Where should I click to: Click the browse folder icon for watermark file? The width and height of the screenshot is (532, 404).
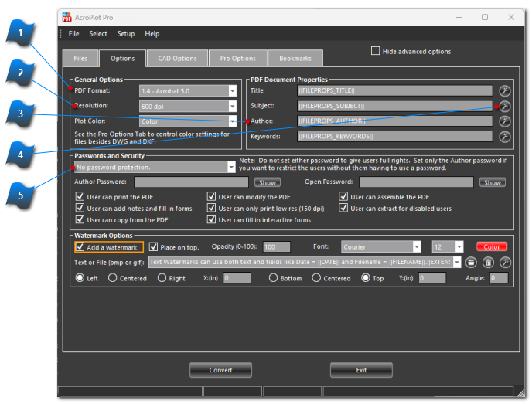click(471, 262)
